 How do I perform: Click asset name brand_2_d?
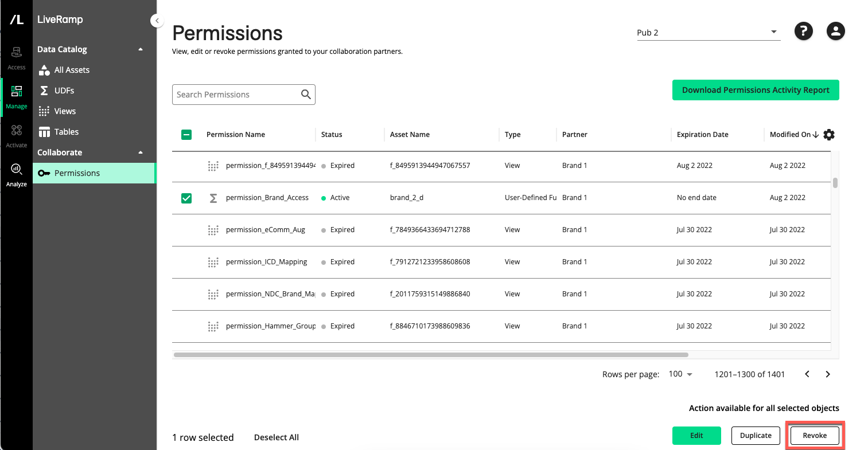click(x=407, y=198)
